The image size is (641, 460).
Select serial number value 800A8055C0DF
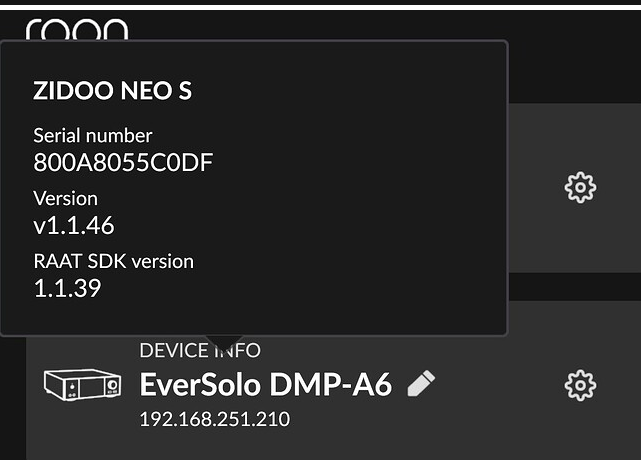coord(123,162)
